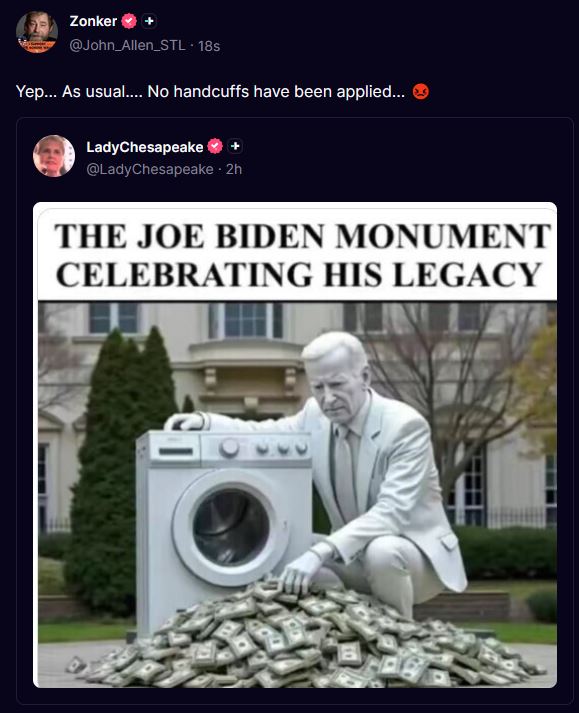Viewport: 579px width, 713px height.
Task: Click the verified badge next to Zonker
Action: [x=129, y=21]
